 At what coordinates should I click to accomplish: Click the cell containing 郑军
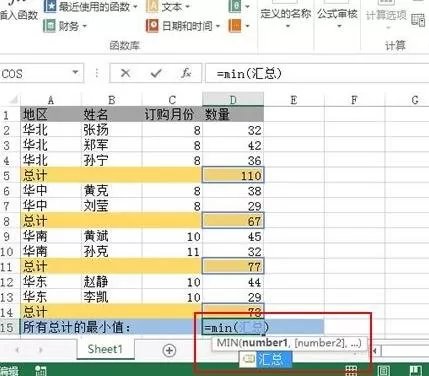click(112, 145)
